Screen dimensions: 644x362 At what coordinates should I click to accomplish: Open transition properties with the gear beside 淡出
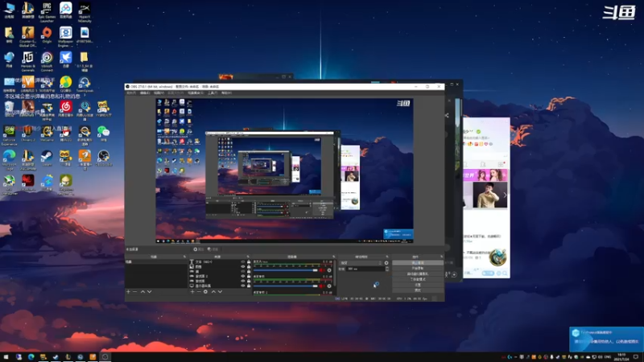coord(386,263)
